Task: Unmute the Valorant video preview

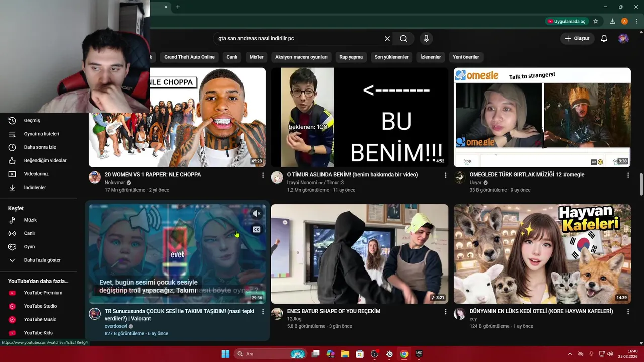Action: pyautogui.click(x=257, y=214)
